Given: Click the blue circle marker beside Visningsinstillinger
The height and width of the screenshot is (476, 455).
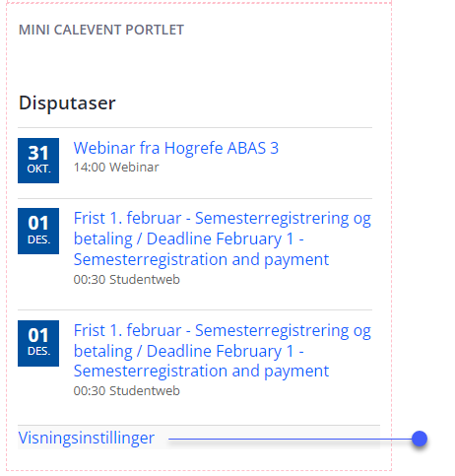Looking at the screenshot, I should pyautogui.click(x=420, y=439).
